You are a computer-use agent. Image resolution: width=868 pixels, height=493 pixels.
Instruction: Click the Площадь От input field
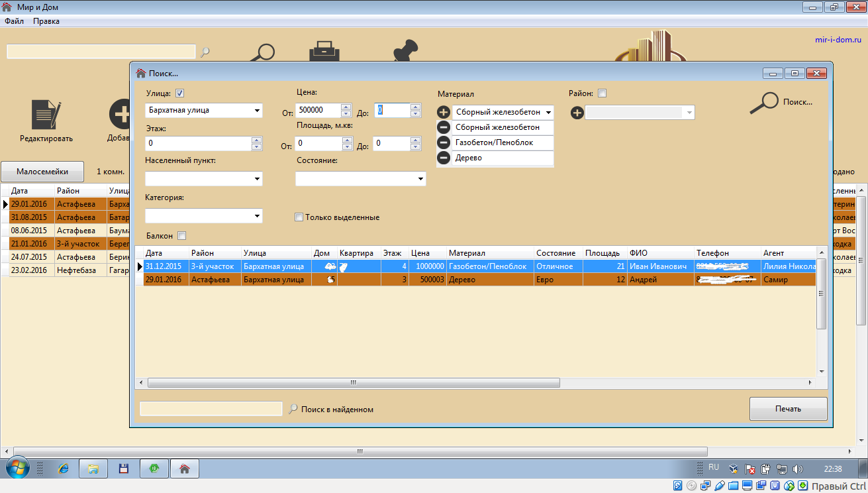tap(318, 143)
